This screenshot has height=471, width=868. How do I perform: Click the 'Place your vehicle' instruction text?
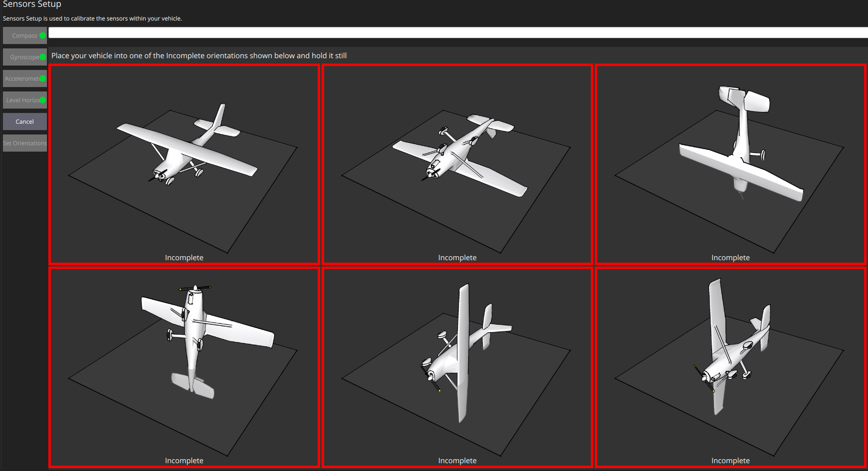[199, 56]
